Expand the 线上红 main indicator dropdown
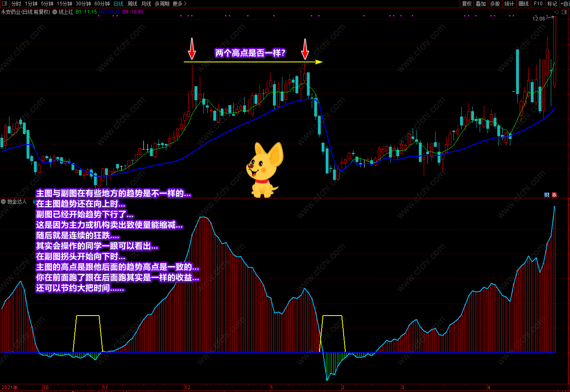The image size is (570, 392). (x=55, y=12)
